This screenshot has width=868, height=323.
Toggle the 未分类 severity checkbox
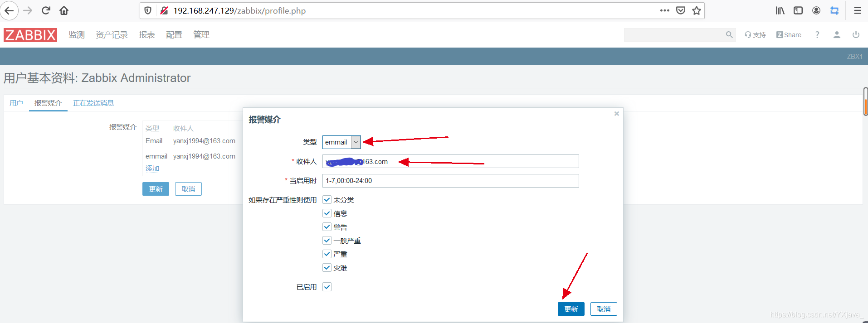[327, 200]
